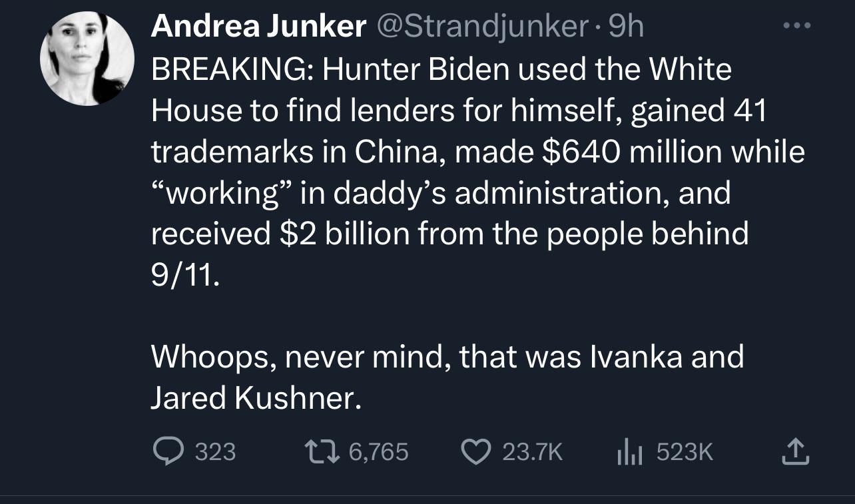Image resolution: width=855 pixels, height=504 pixels.
Task: Open Andrea Junker's profile picture
Action: 87,59
